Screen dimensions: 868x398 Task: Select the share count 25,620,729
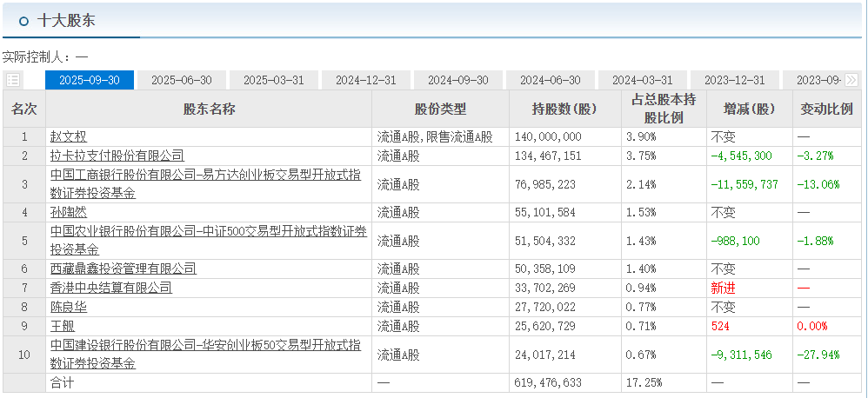click(x=545, y=326)
